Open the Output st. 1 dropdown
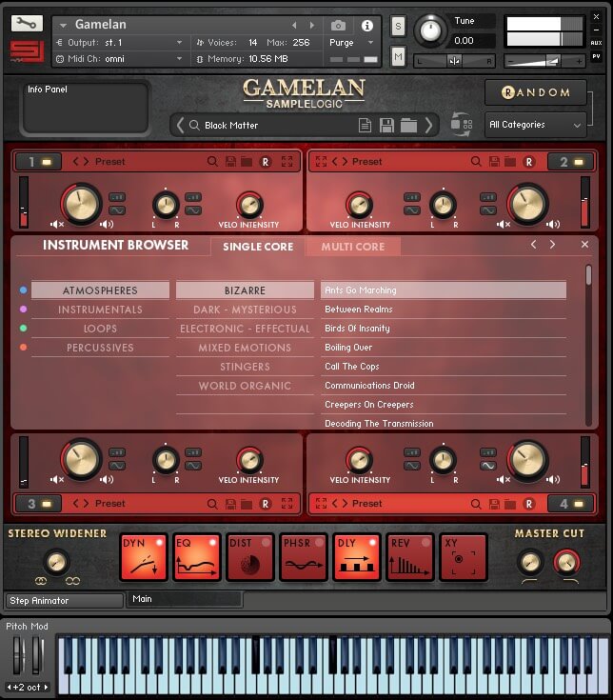Image resolution: width=613 pixels, height=700 pixels. point(120,43)
